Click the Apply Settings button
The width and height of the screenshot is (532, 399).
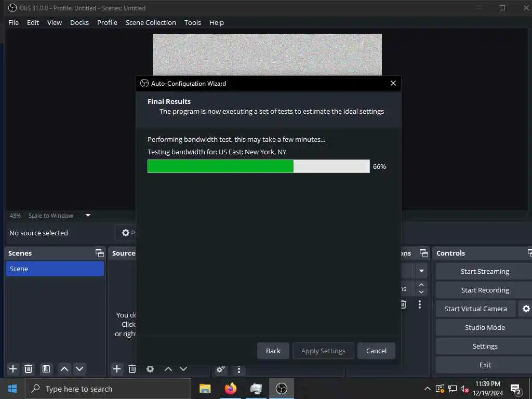(323, 351)
